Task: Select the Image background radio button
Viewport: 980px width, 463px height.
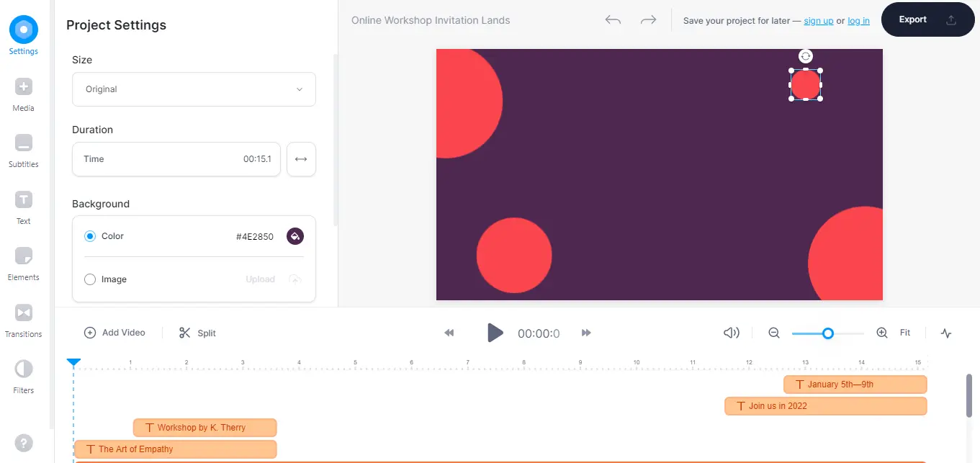Action: pos(90,279)
